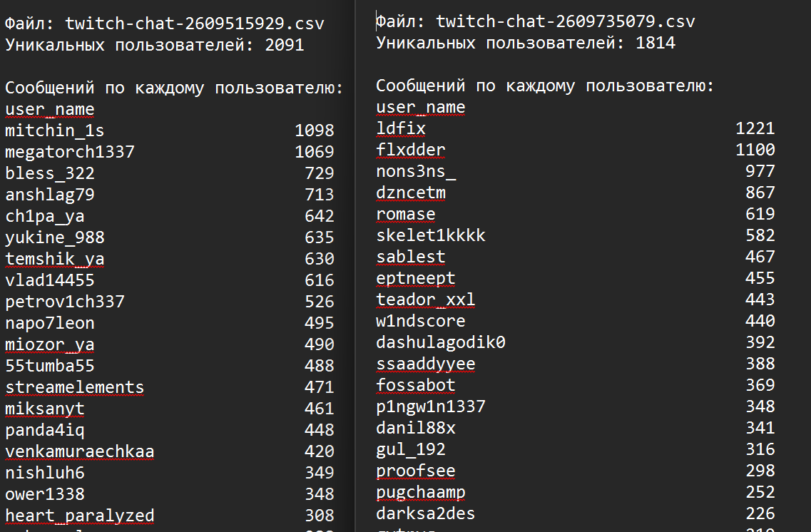The image size is (811, 532).
Task: Click the left file name twitch-chat-2609515929.csv
Action: pyautogui.click(x=194, y=24)
